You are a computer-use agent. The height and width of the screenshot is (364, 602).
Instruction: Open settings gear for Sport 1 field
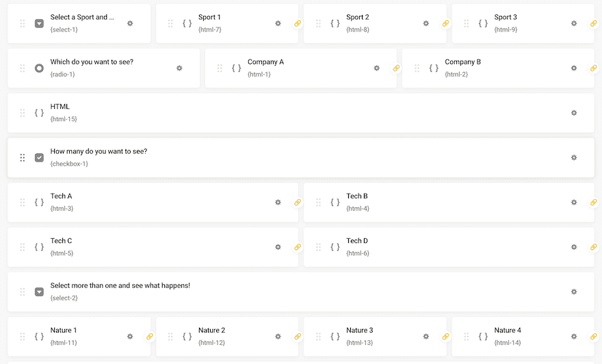278,23
